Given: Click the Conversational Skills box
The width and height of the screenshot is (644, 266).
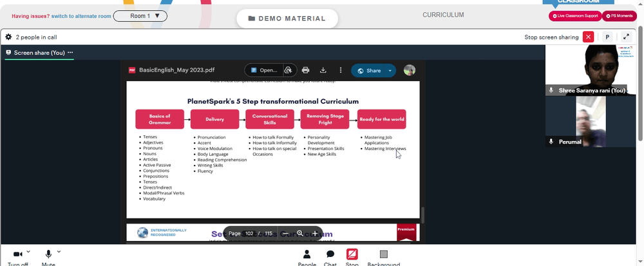Looking at the screenshot, I should (270, 119).
